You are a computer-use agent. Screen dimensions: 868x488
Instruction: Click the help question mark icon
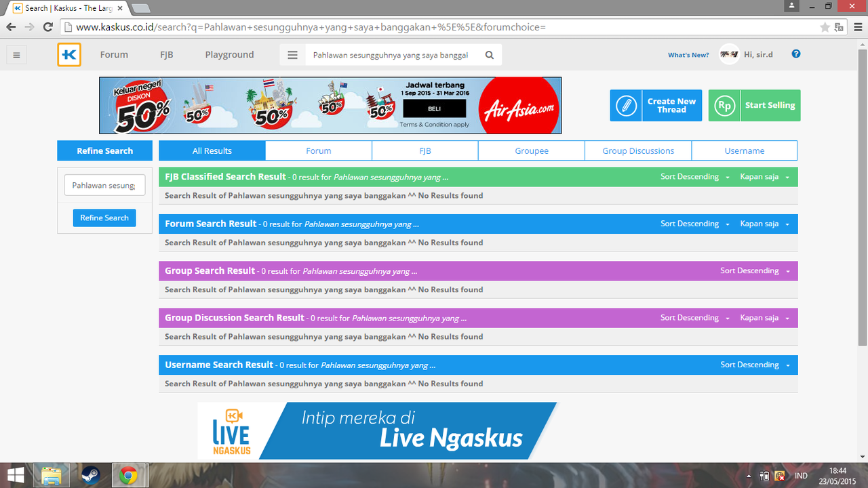[x=796, y=54]
